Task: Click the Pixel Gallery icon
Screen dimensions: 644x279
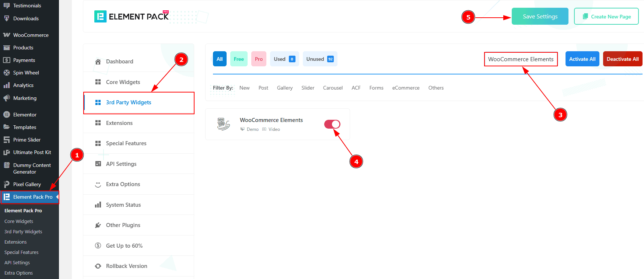Action: coord(7,184)
